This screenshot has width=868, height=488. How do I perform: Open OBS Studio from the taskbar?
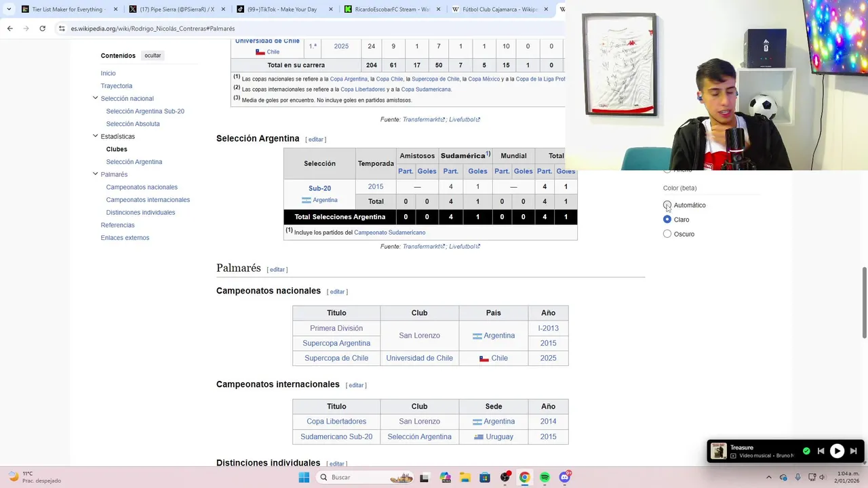point(505,477)
